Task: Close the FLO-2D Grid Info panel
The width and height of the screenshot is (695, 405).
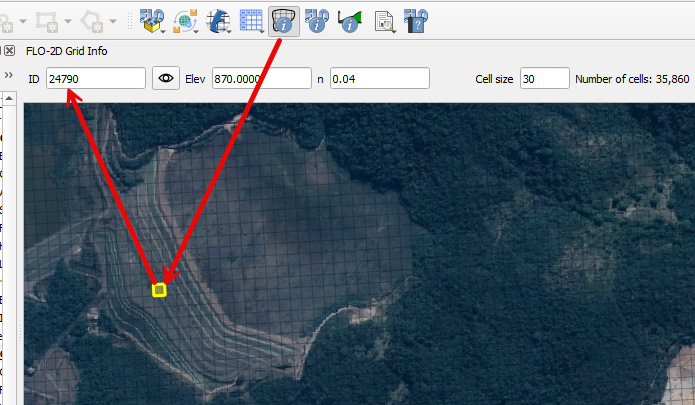Action: pyautogui.click(x=9, y=51)
